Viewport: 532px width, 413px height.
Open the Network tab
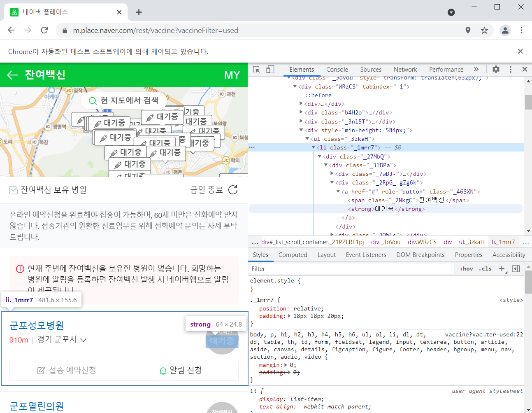point(405,70)
